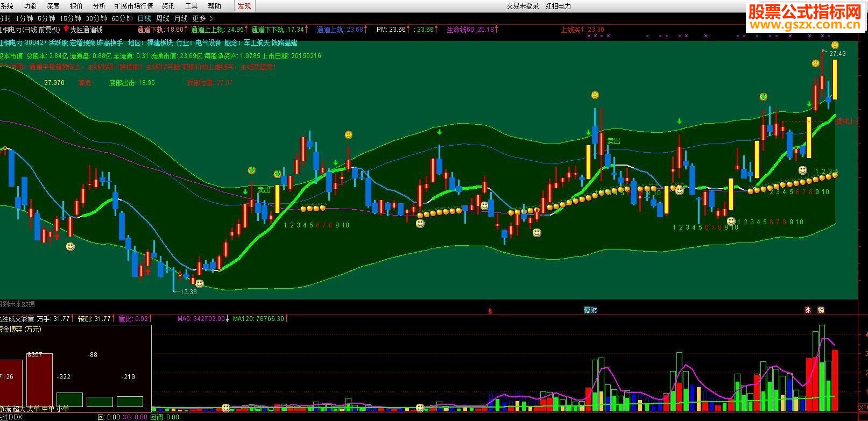Select the 1分钟 chart period
Image resolution: width=868 pixels, height=421 pixels.
(24, 18)
